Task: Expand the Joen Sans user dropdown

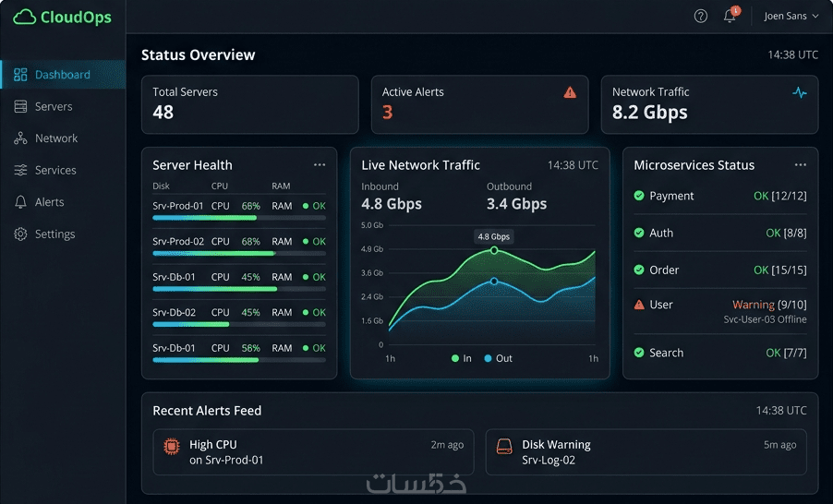Action: (791, 16)
